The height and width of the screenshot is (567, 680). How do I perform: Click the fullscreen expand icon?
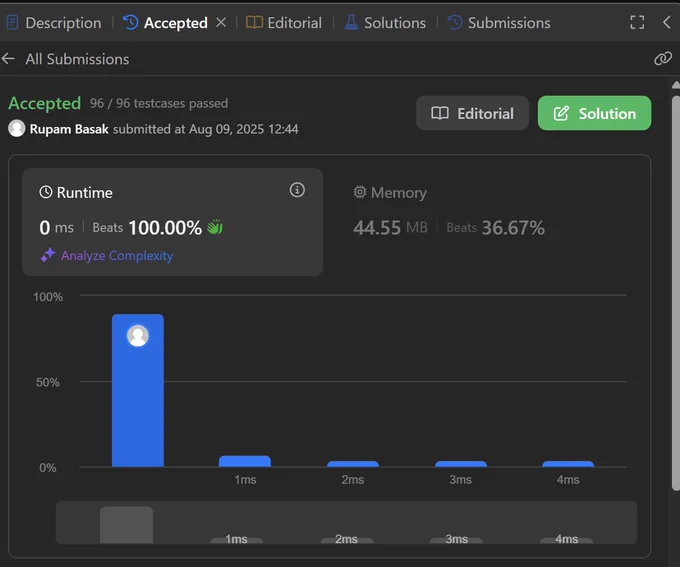[637, 22]
